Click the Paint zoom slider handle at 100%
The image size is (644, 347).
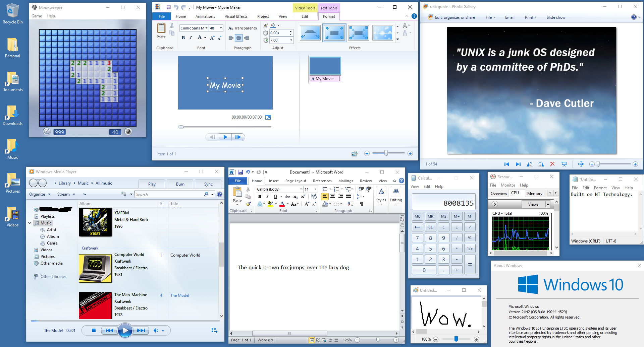click(x=456, y=339)
